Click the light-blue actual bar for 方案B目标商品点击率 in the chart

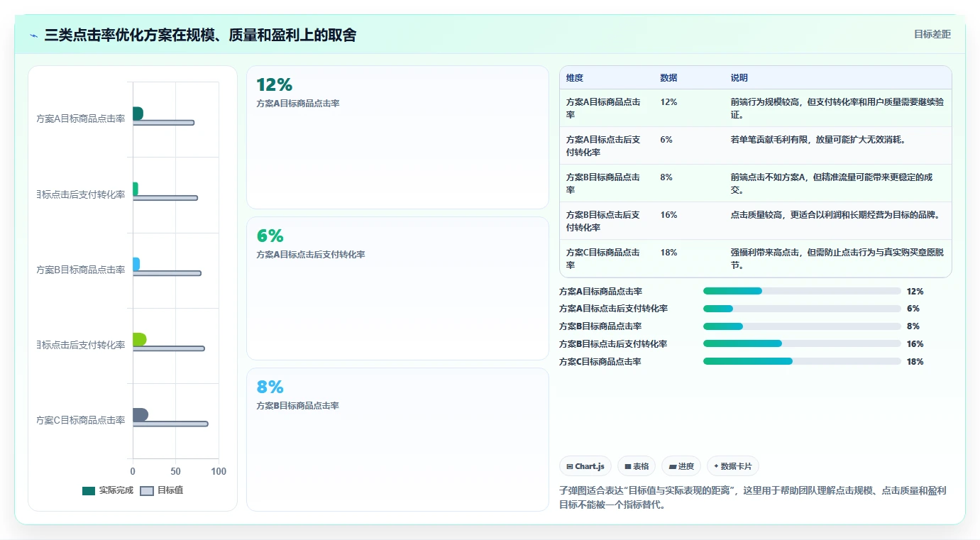coord(136,264)
